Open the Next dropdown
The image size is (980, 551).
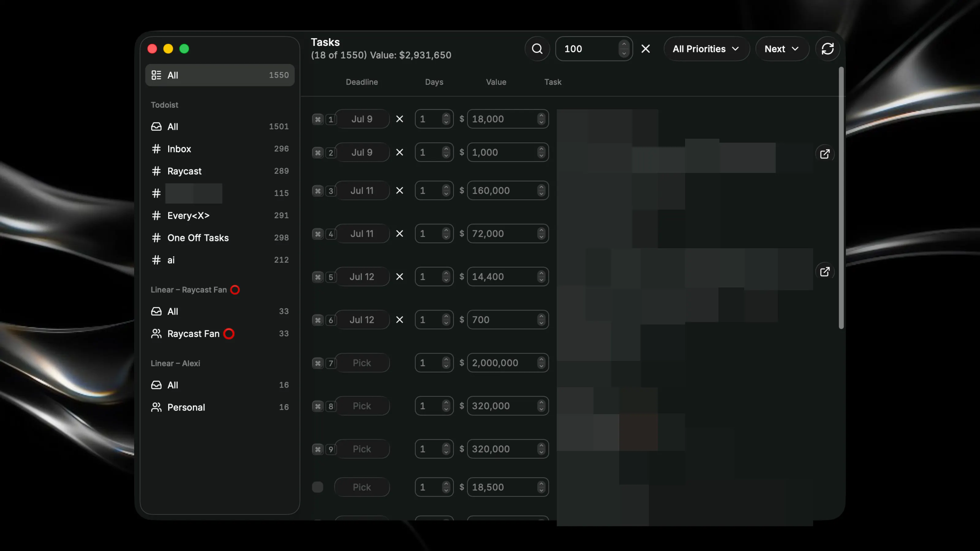click(782, 49)
